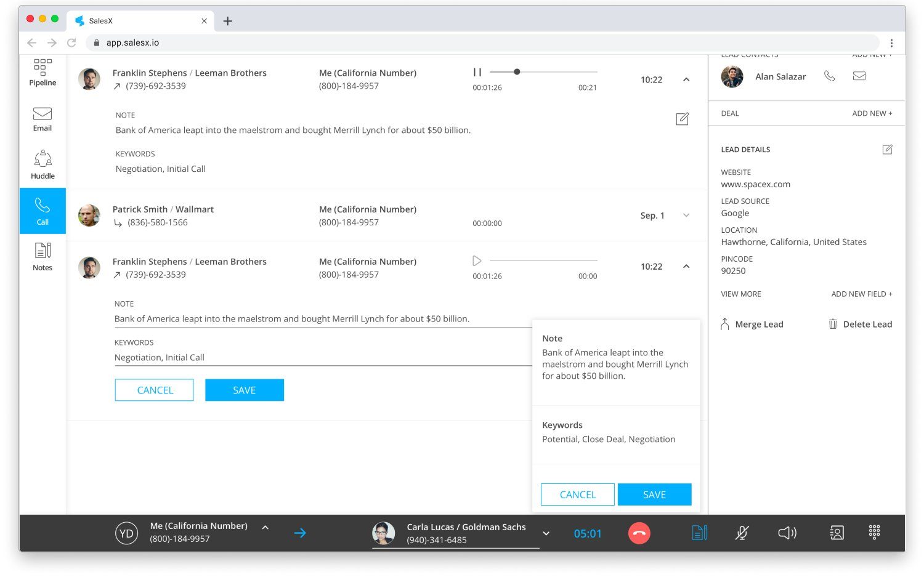Screen dimensions: 924x585
Task: Toggle the call notes panel icon in the call bar
Action: click(699, 533)
